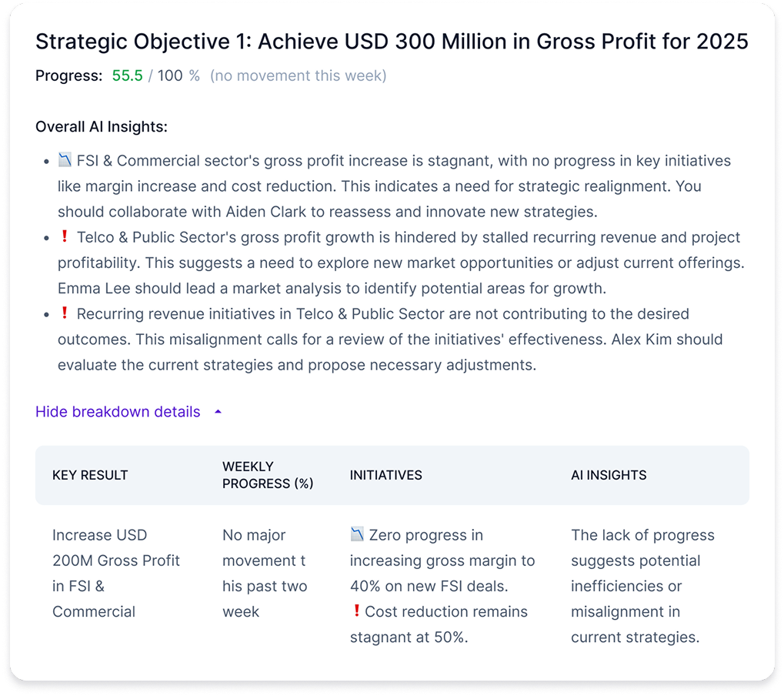Image resolution: width=784 pixels, height=696 pixels.
Task: Select the KEY RESULT column header
Action: (x=90, y=475)
